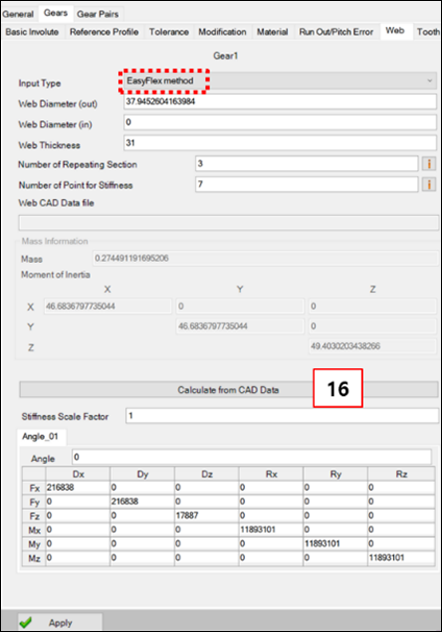Open the partially visible Tooth tab

point(428,32)
